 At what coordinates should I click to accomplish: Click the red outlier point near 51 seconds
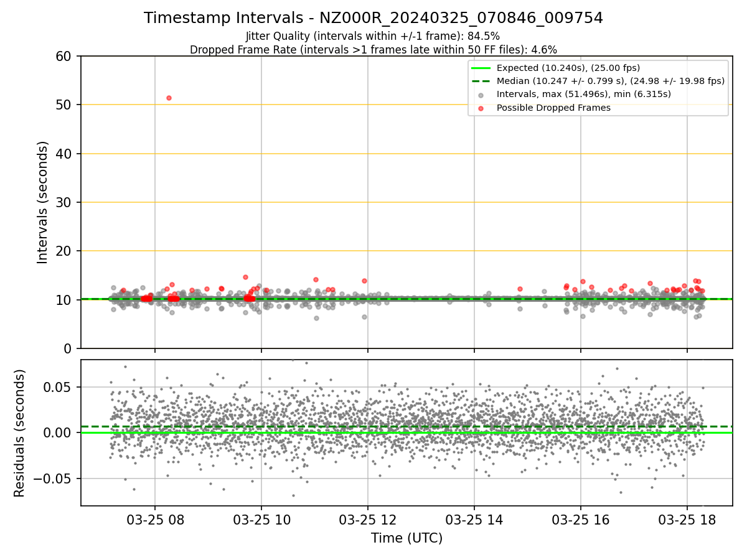coord(169,98)
